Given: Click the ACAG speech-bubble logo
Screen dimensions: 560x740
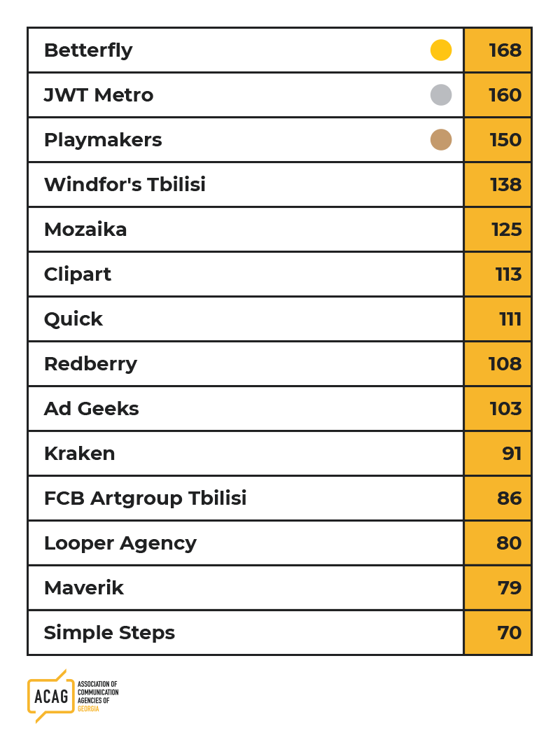Looking at the screenshot, I should (x=51, y=696).
